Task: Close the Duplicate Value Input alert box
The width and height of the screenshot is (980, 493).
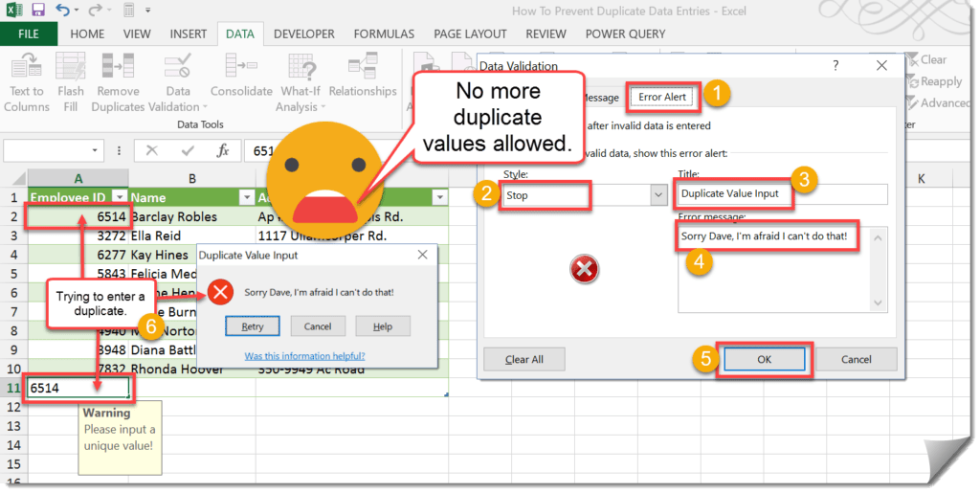Action: pyautogui.click(x=422, y=255)
